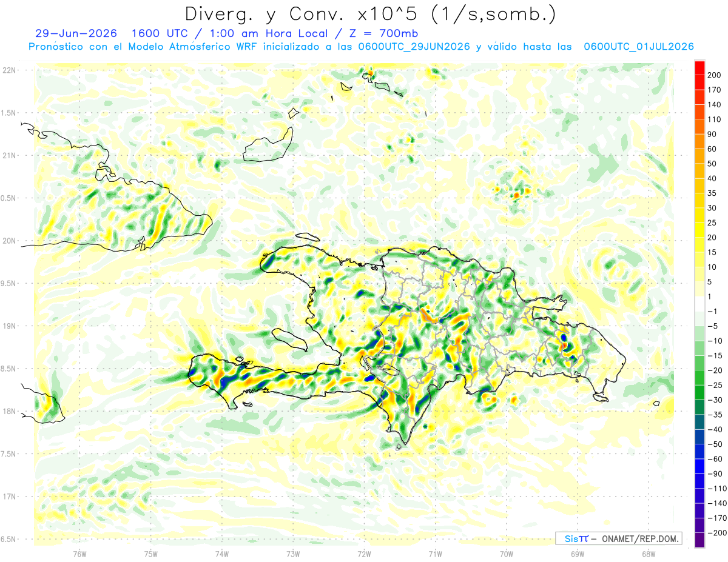Click the '1.5N' latitude label
728x562 pixels.
(x=8, y=113)
